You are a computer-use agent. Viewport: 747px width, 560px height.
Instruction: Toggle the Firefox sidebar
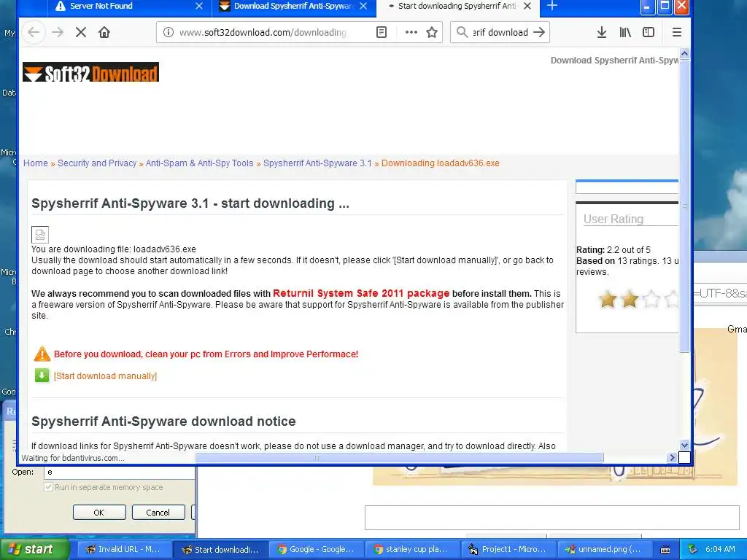(649, 32)
